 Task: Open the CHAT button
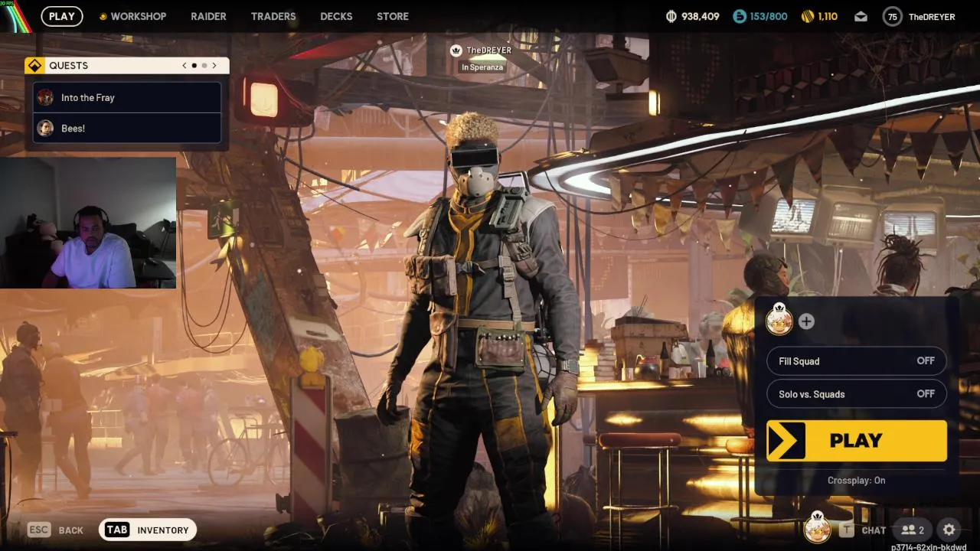pos(874,530)
